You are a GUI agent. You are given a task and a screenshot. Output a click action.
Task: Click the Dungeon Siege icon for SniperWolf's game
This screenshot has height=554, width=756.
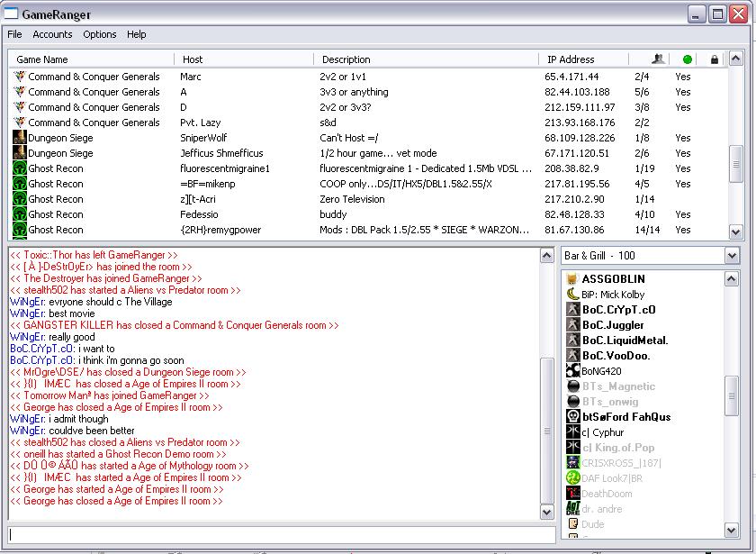click(19, 138)
